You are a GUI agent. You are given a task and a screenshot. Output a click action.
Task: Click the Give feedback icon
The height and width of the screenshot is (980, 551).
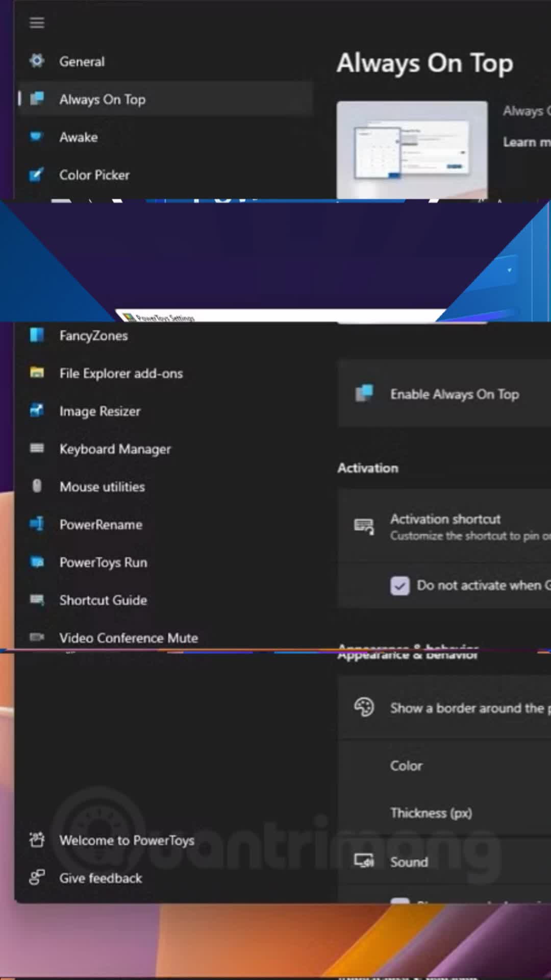coord(37,877)
